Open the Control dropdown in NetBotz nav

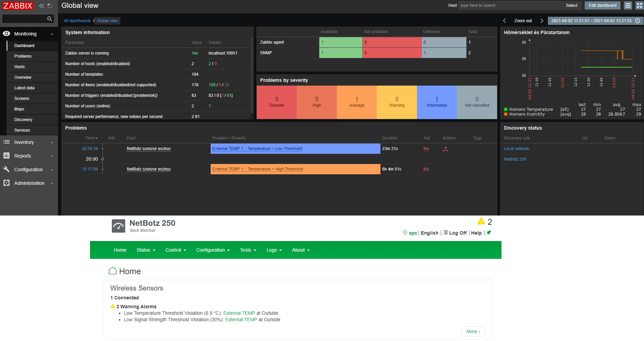point(176,250)
